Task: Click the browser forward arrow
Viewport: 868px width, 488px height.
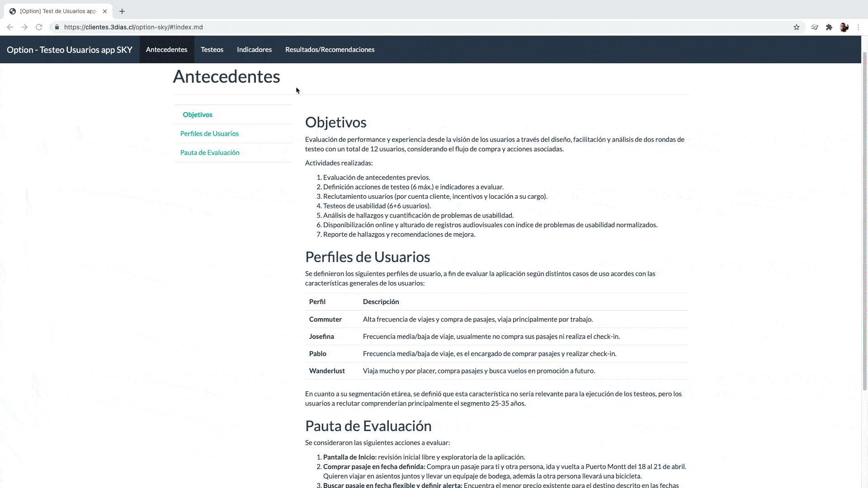Action: click(x=24, y=27)
